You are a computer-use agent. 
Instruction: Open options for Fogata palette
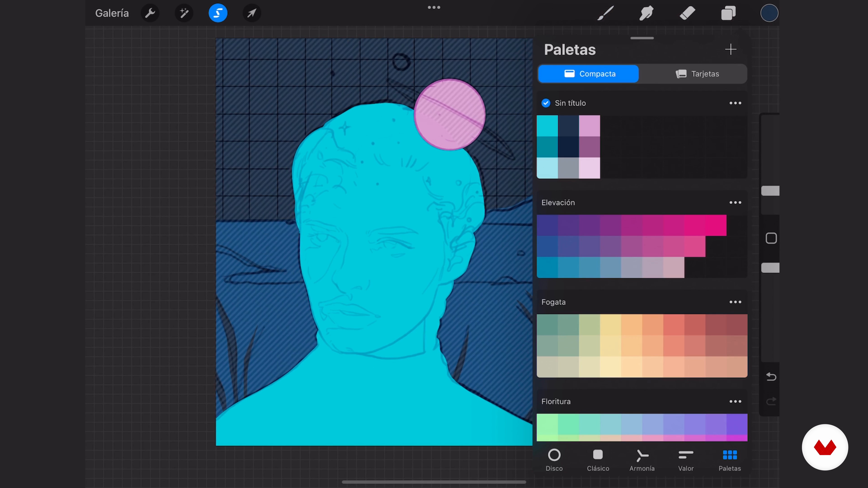tap(735, 302)
